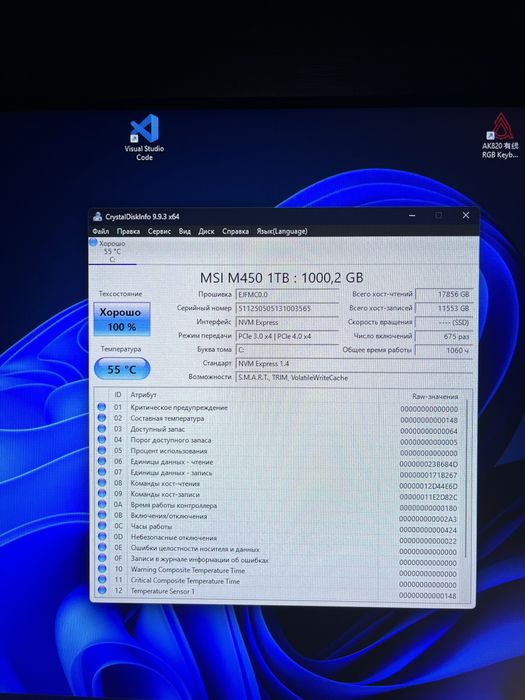Open the Язык(Language) menu
Screen dimensions: 525x700
tap(282, 231)
